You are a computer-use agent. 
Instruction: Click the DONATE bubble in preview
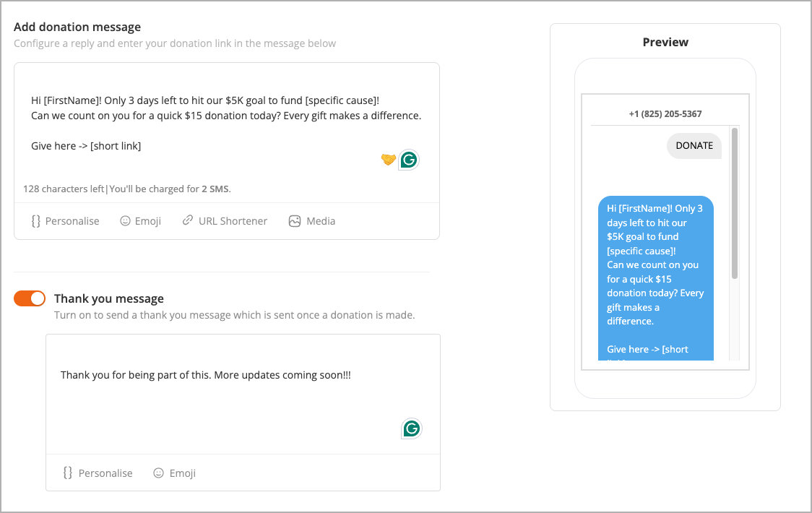tap(694, 146)
